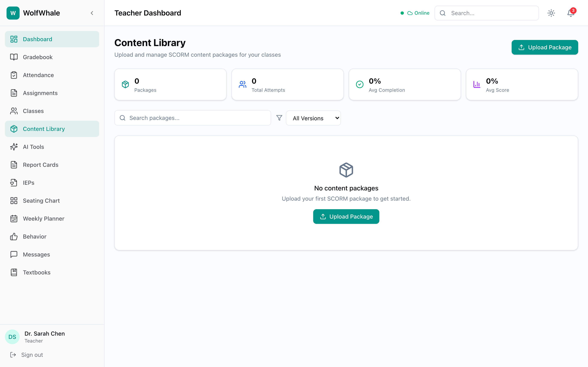Expand Dr. Sarah Chen profile options
The image size is (588, 367).
pyautogui.click(x=45, y=337)
